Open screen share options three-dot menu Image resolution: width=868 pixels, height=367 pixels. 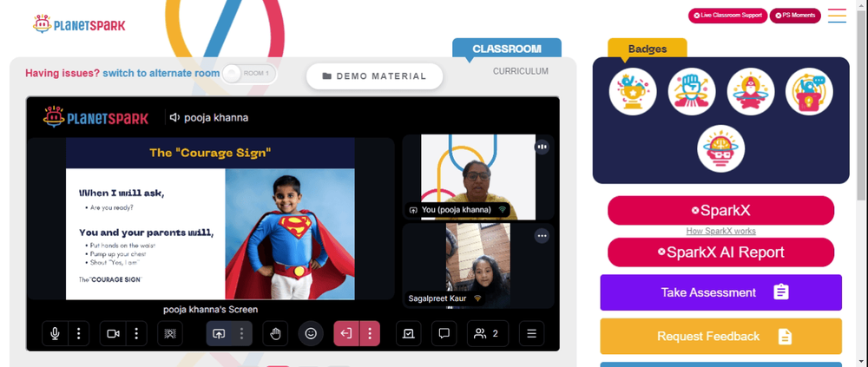pos(241,333)
